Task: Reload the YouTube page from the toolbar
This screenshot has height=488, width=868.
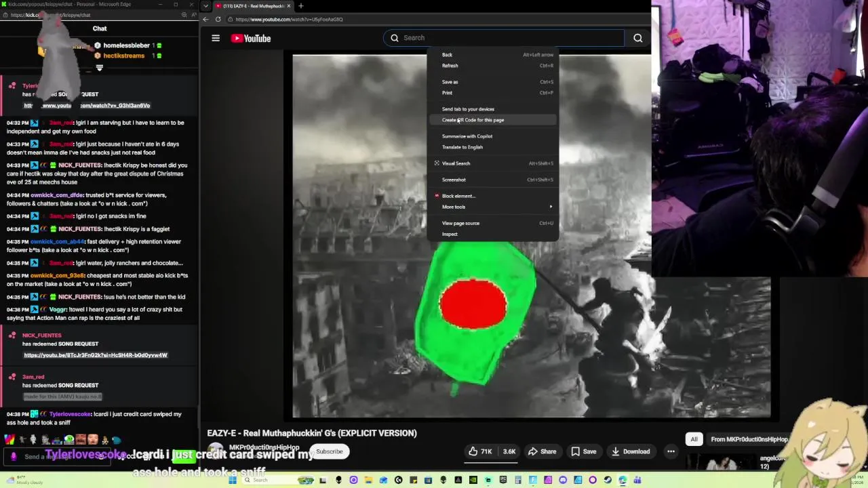Action: pos(218,19)
